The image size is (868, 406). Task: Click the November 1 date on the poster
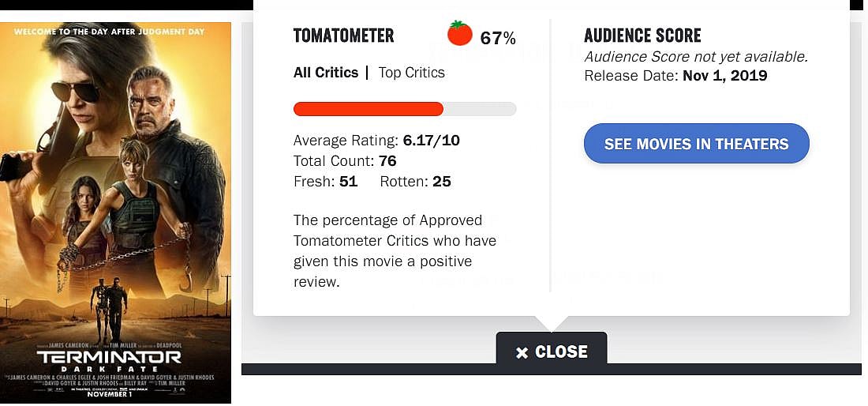pos(109,394)
